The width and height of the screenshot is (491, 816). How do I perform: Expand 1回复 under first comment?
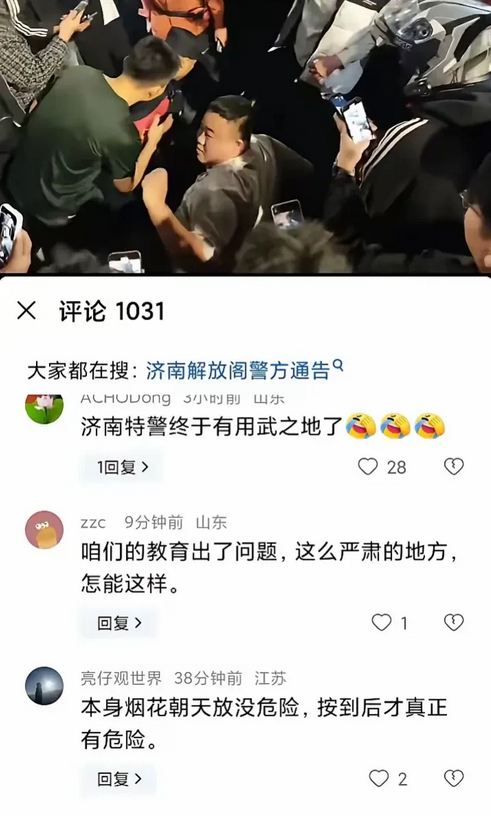click(x=122, y=467)
